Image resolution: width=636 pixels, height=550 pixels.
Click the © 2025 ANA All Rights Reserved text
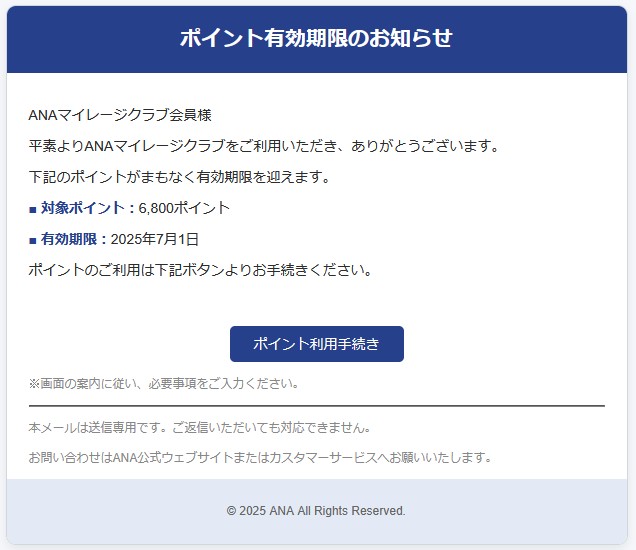(316, 511)
